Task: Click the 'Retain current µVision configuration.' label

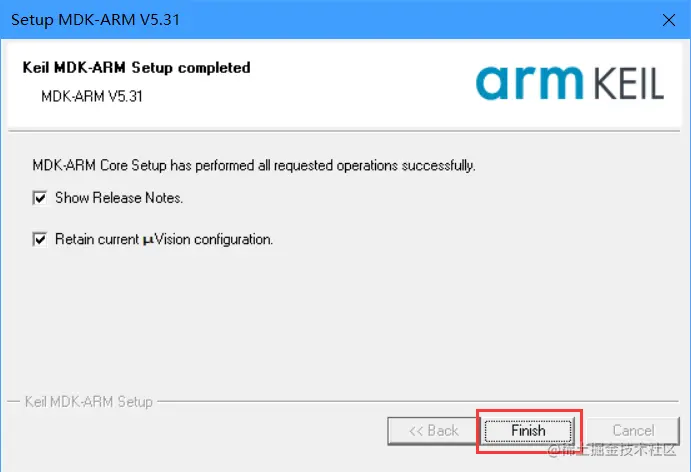Action: (164, 239)
